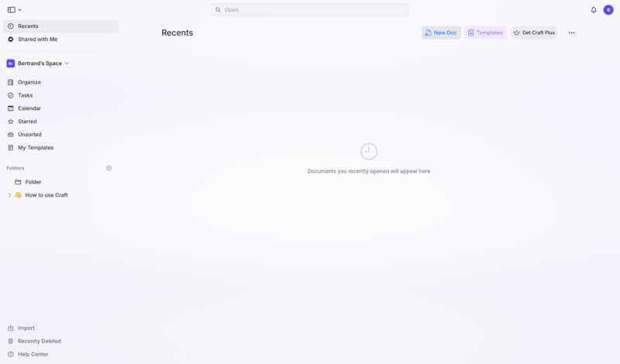Open the Help Center link
This screenshot has width=620, height=364.
[x=33, y=354]
